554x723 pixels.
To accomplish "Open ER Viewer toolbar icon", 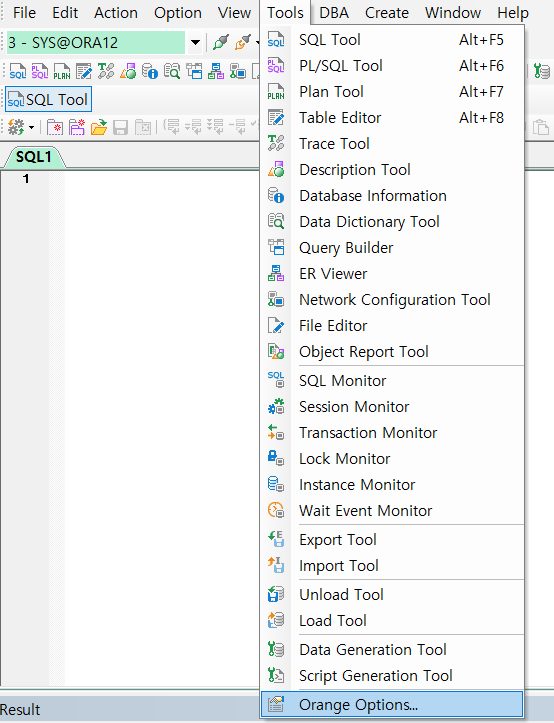I will (x=216, y=71).
